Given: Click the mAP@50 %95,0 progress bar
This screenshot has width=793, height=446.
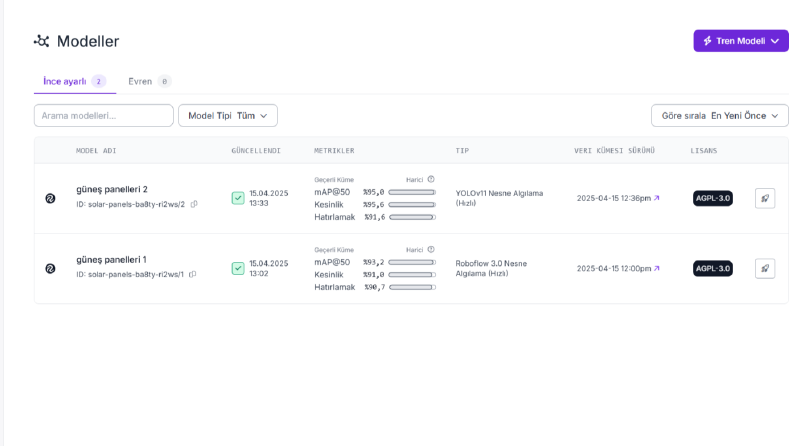Looking at the screenshot, I should [x=412, y=192].
